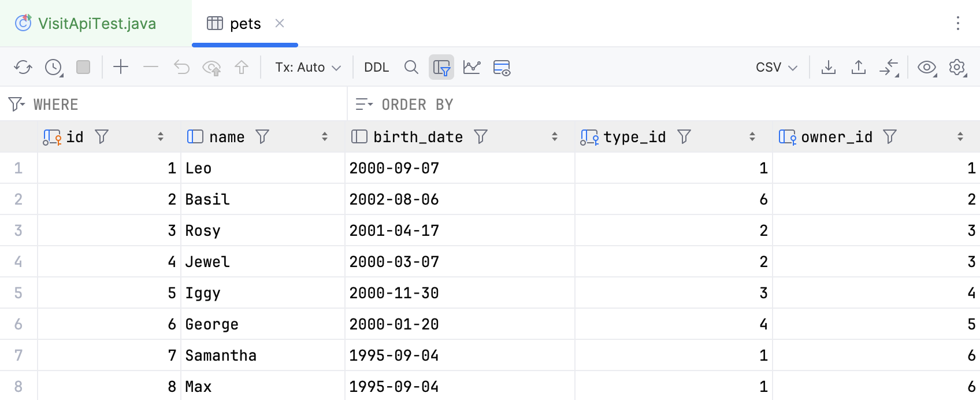
Task: Toggle the local filter toolbar button
Action: (441, 67)
